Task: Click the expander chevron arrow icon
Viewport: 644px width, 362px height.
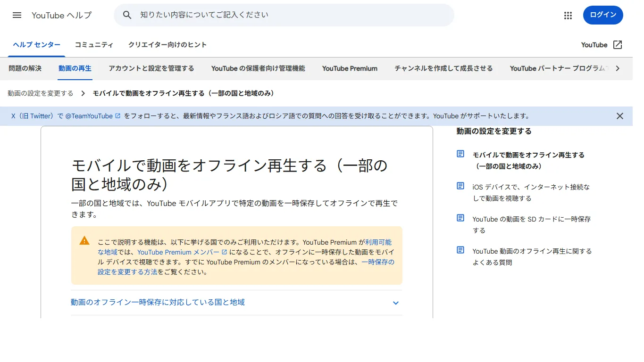Action: (396, 303)
